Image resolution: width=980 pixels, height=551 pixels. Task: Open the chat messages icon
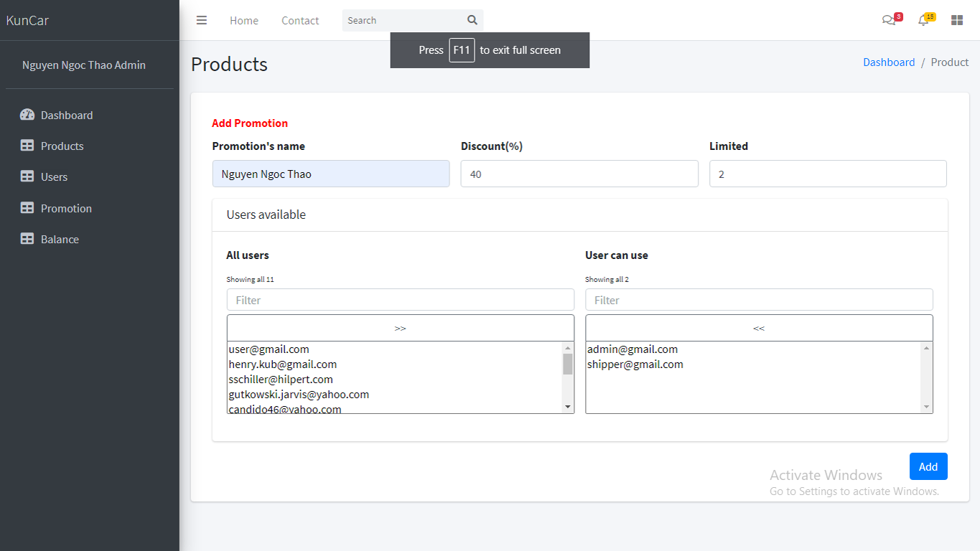(x=889, y=20)
